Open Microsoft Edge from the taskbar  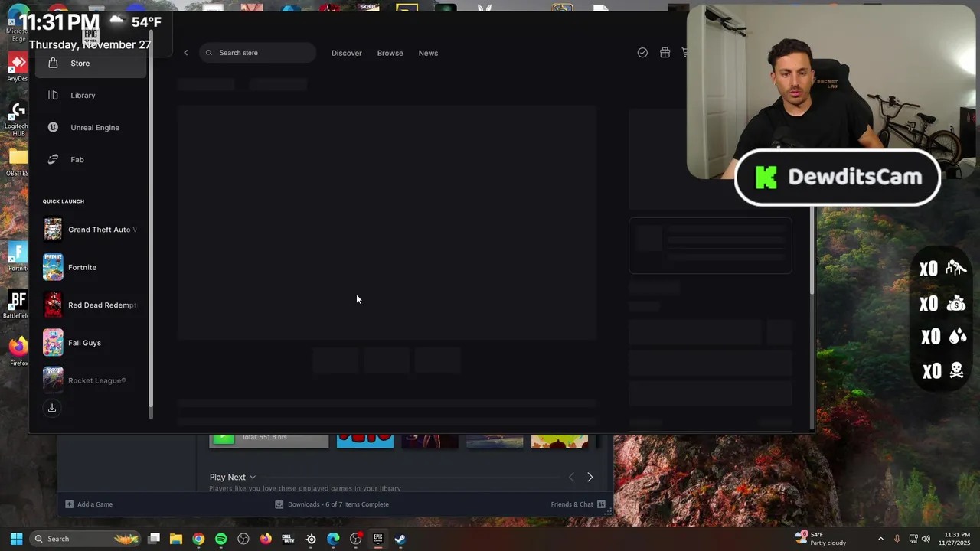(333, 539)
